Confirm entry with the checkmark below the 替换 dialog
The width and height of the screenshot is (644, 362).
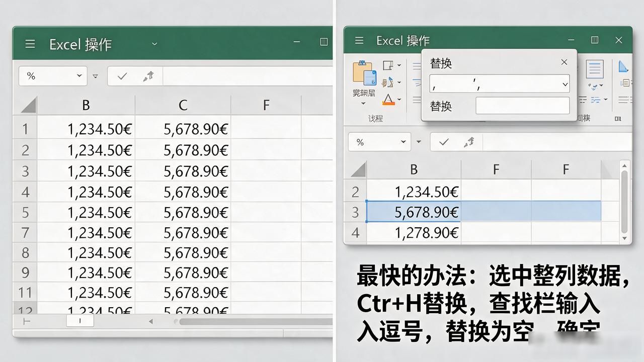tap(444, 142)
